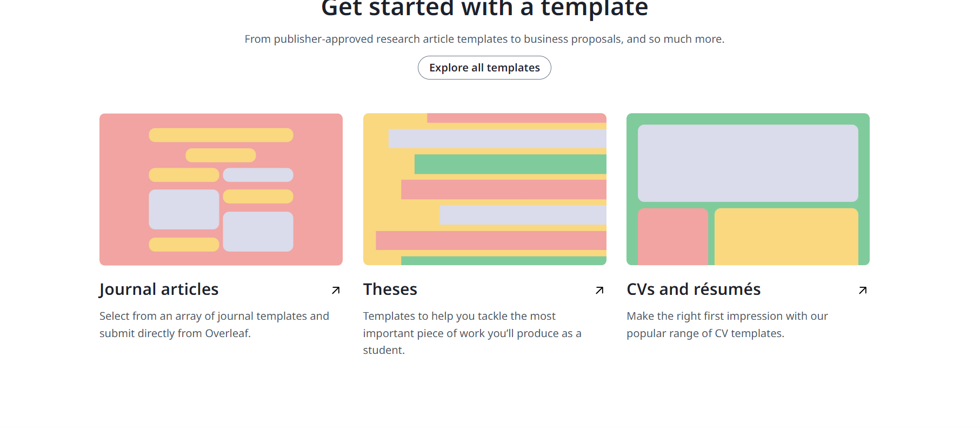Follow the Theses heading link

pos(390,289)
